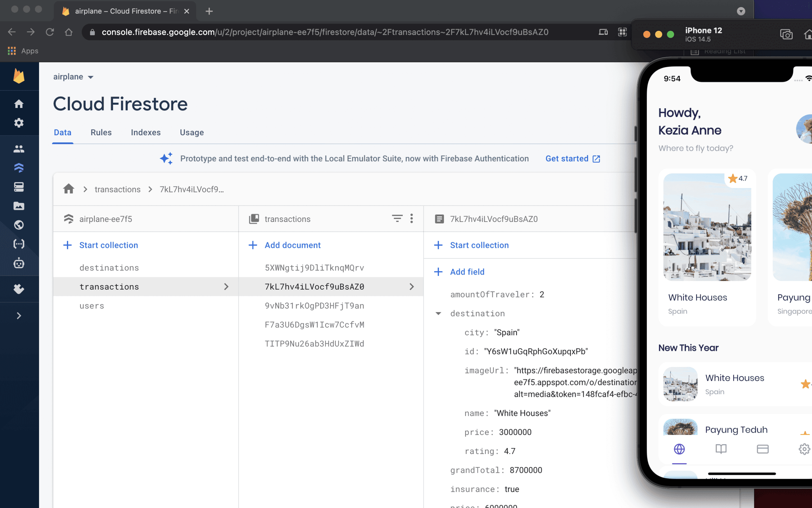
Task: Open the Apps bookmarks shortcut
Action: point(23,51)
